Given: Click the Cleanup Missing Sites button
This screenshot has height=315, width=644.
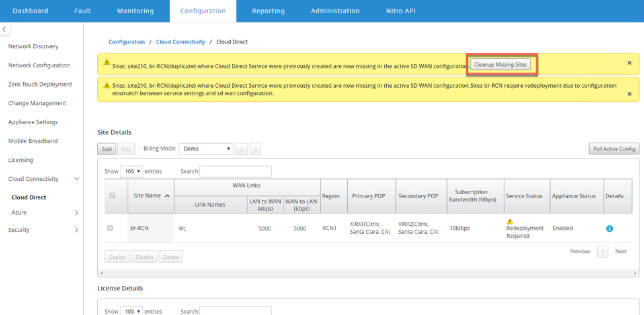Looking at the screenshot, I should [501, 65].
